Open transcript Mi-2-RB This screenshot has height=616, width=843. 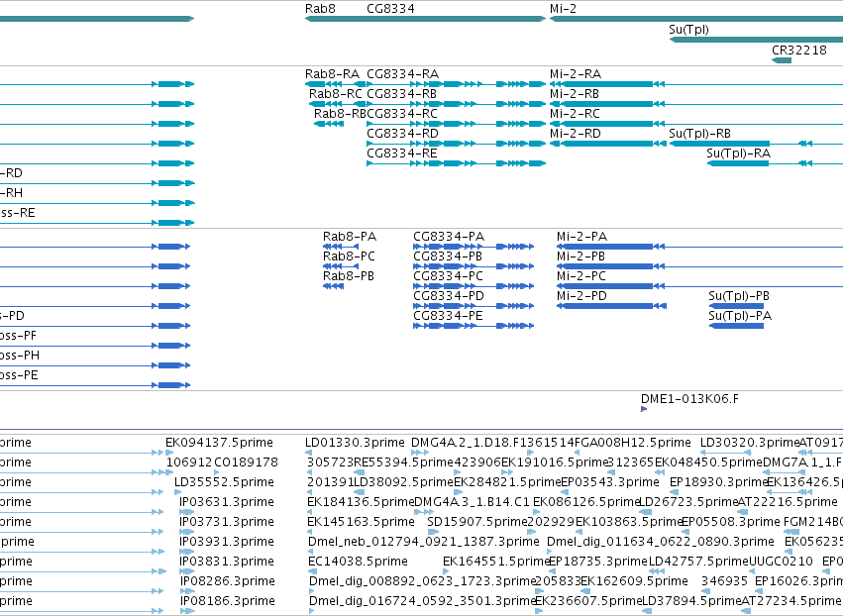[575, 94]
